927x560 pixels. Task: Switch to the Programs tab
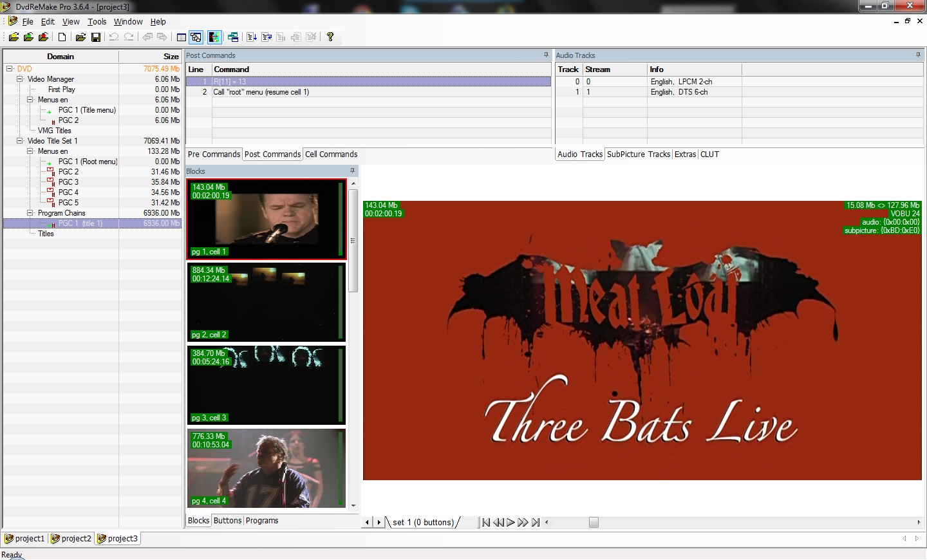262,521
